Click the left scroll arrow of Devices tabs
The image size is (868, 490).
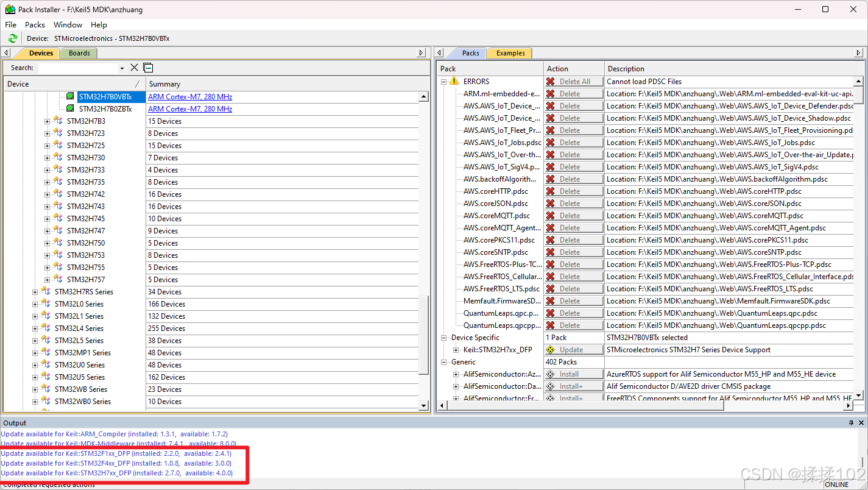(x=7, y=53)
